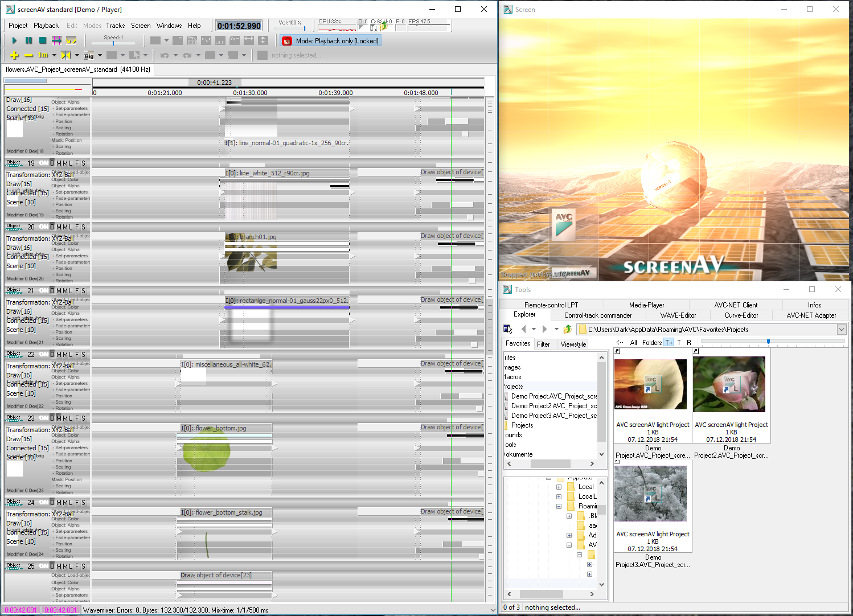Click Mode: Playback only (Locked) button

[x=330, y=41]
